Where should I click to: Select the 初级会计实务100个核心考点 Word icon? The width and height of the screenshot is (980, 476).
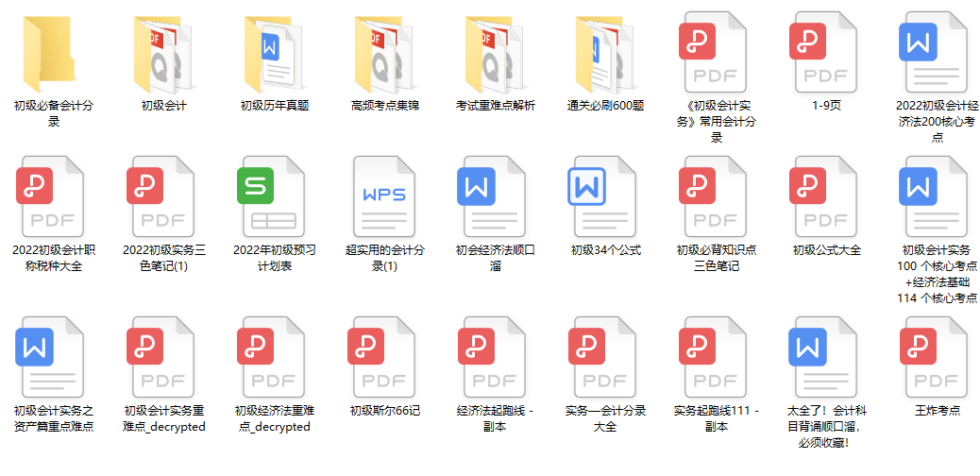(x=933, y=197)
